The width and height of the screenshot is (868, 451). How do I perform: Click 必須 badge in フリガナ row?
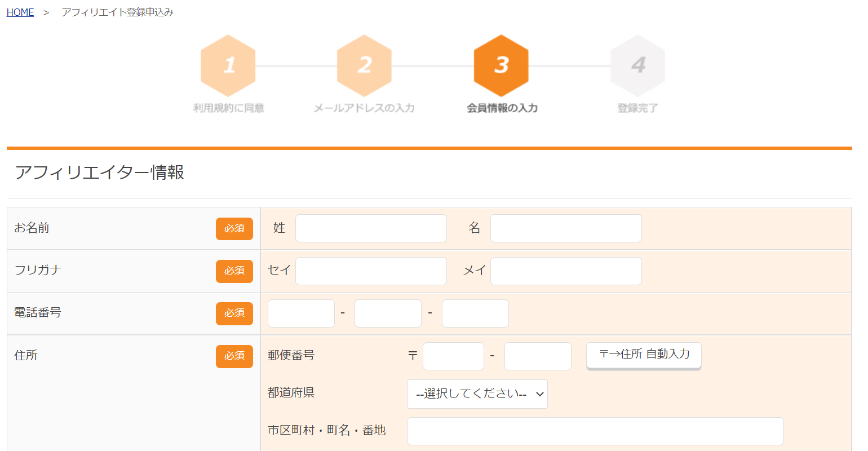pos(234,271)
